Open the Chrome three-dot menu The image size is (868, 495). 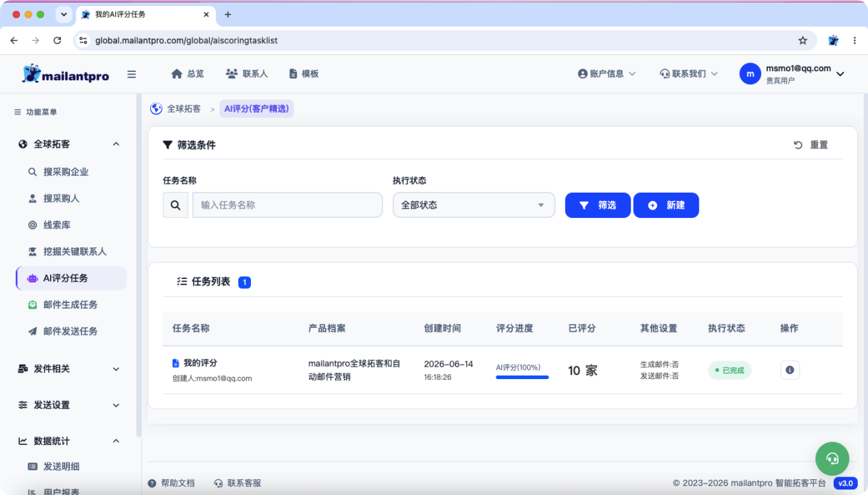pyautogui.click(x=854, y=40)
